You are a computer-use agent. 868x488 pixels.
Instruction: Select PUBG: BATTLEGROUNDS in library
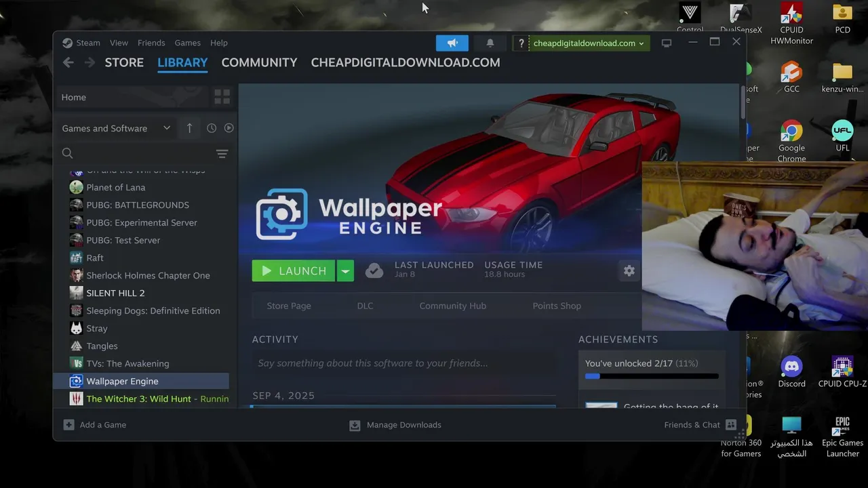(138, 205)
